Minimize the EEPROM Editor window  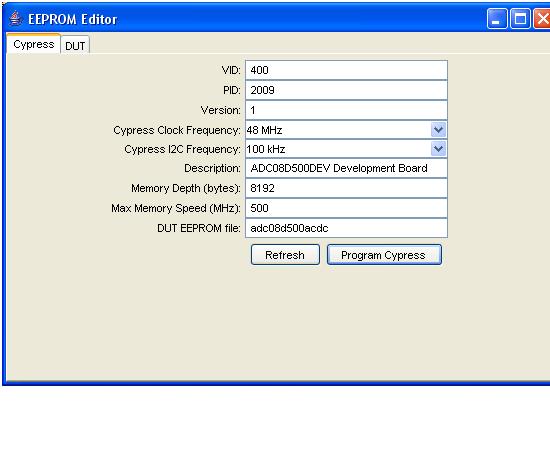(497, 19)
